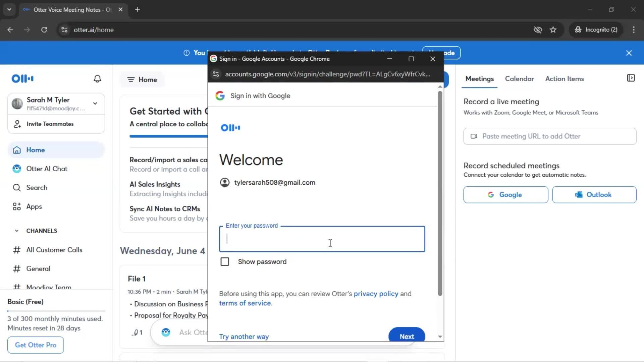Click the main browser site information icon
The height and width of the screenshot is (362, 644).
pyautogui.click(x=64, y=30)
